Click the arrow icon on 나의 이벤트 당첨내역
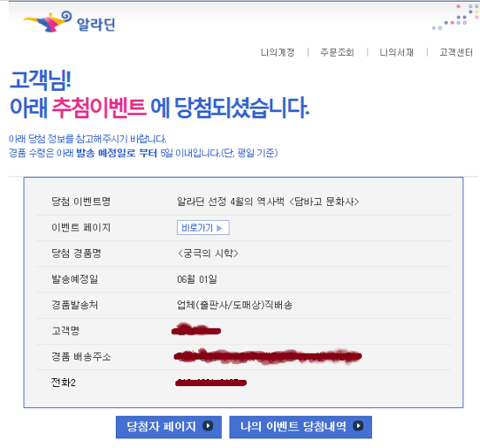The width and height of the screenshot is (480, 448). tap(358, 426)
